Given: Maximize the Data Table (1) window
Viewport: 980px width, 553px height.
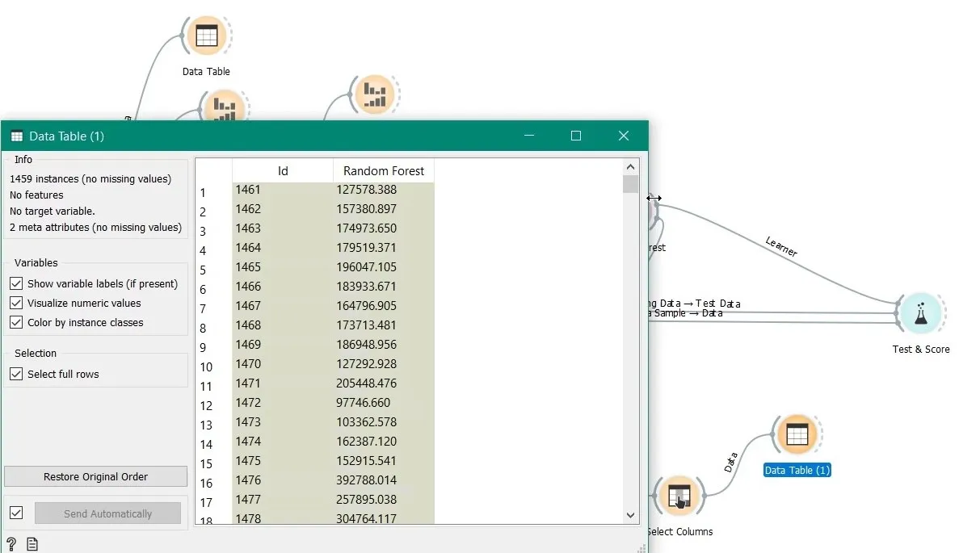Looking at the screenshot, I should tap(576, 136).
